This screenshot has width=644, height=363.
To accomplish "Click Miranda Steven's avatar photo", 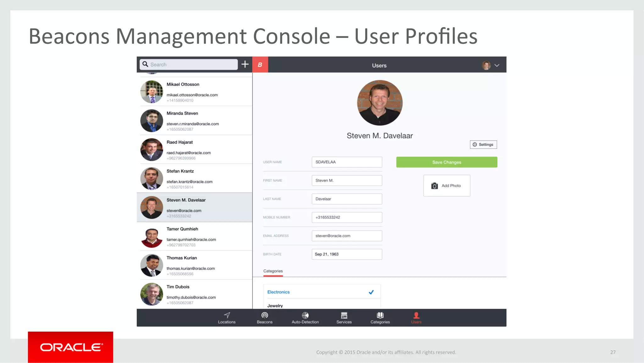I will (152, 121).
